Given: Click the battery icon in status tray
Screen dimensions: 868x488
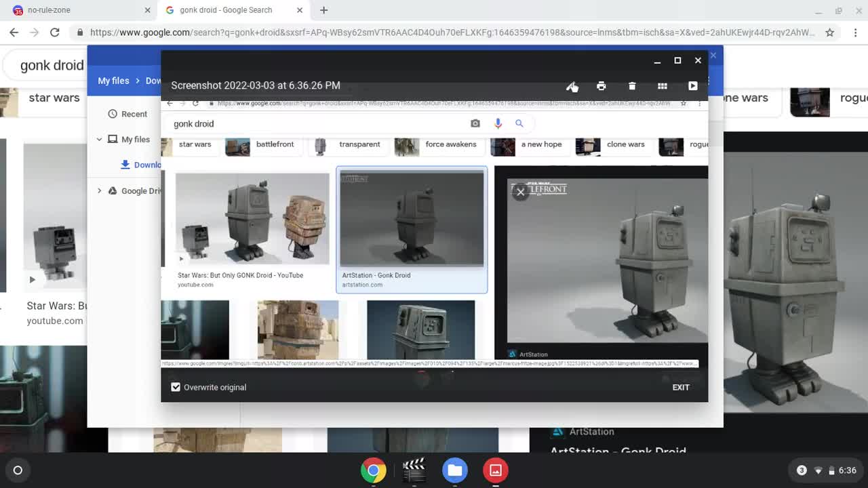Looking at the screenshot, I should (831, 470).
